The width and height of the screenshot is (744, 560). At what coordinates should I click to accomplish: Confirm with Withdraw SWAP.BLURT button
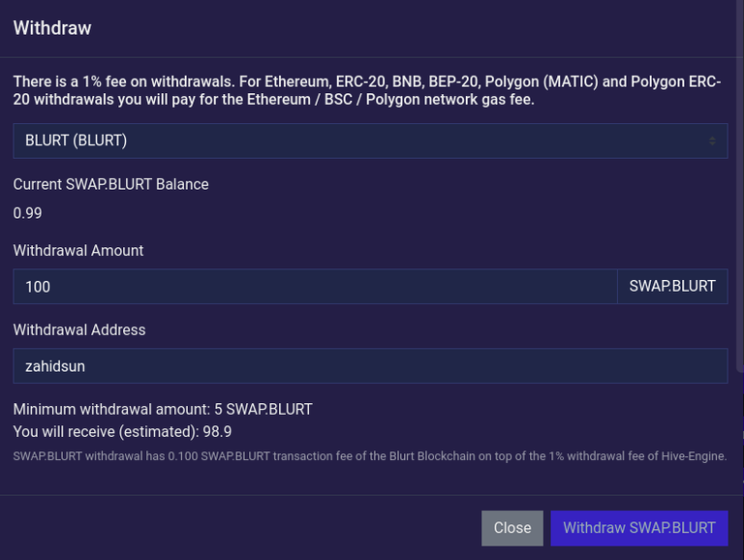coord(639,528)
